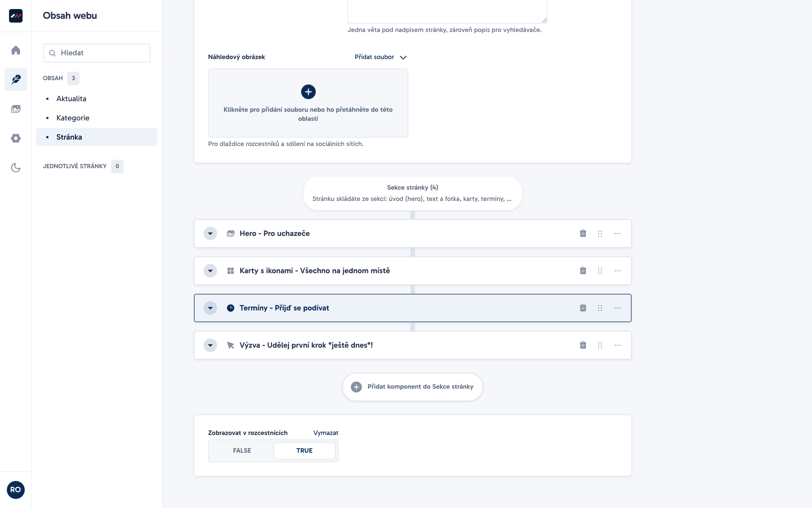
Task: Delete the Výzva section with trash icon
Action: tap(583, 345)
